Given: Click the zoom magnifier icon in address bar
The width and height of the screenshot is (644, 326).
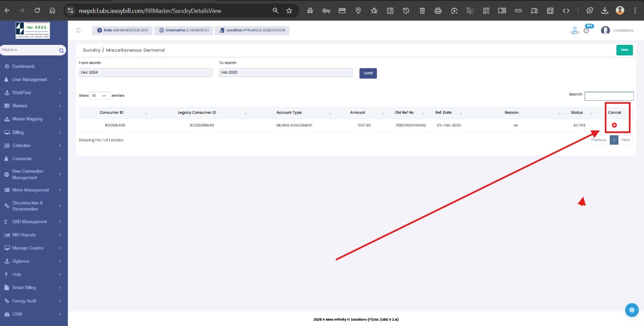Looking at the screenshot, I should tap(275, 10).
